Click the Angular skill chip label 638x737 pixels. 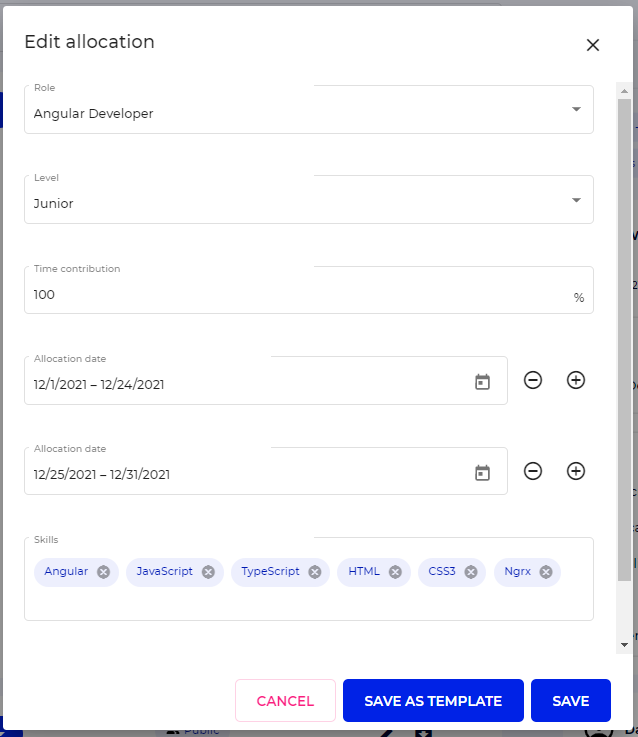click(66, 572)
